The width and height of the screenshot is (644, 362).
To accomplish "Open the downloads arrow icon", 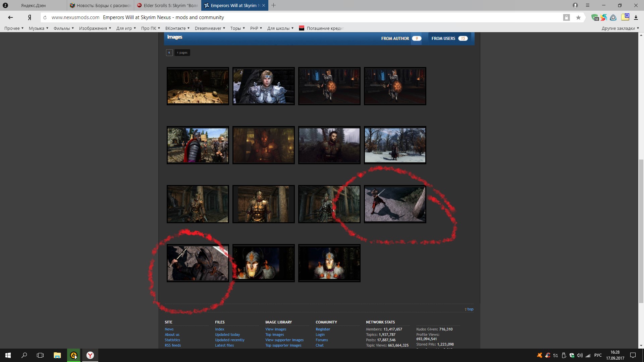I will tap(636, 17).
